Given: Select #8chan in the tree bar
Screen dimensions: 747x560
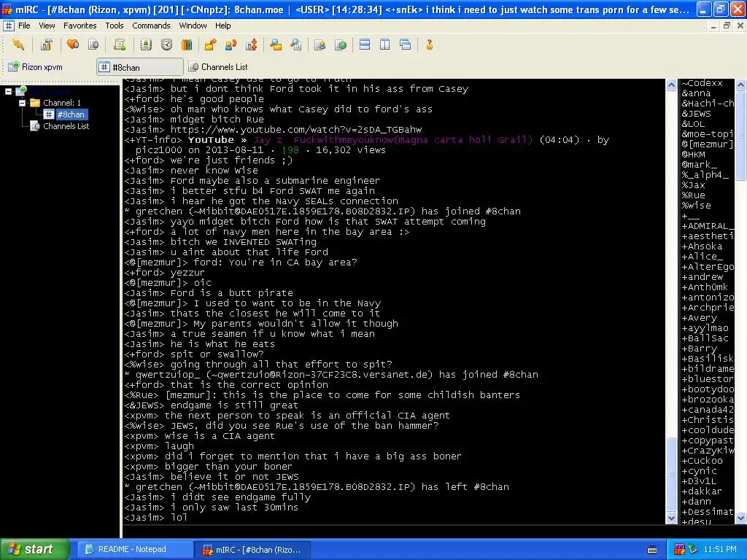Looking at the screenshot, I should (x=70, y=114).
